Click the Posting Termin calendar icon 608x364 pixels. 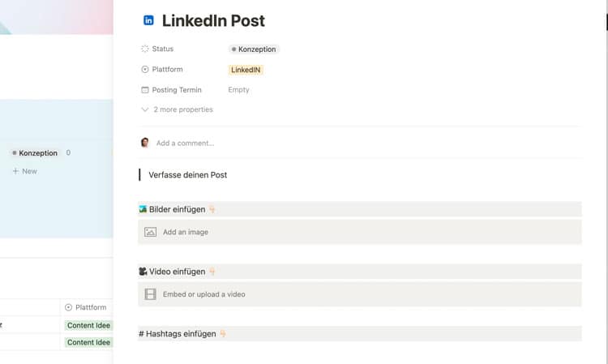pos(145,90)
